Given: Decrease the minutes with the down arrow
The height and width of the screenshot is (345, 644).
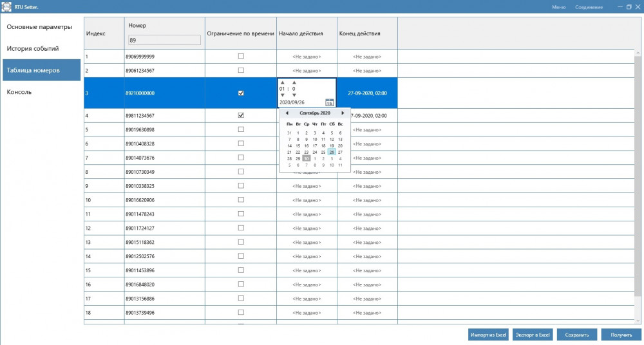Looking at the screenshot, I should (294, 95).
